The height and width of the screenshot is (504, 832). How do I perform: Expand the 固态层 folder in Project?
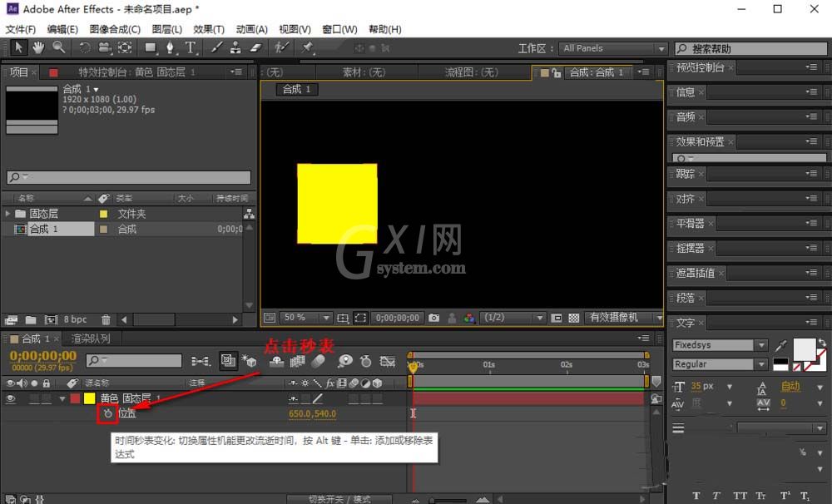(7, 213)
